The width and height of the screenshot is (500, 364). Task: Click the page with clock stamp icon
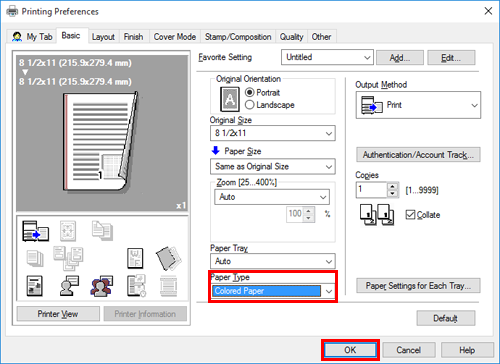pyautogui.click(x=136, y=286)
